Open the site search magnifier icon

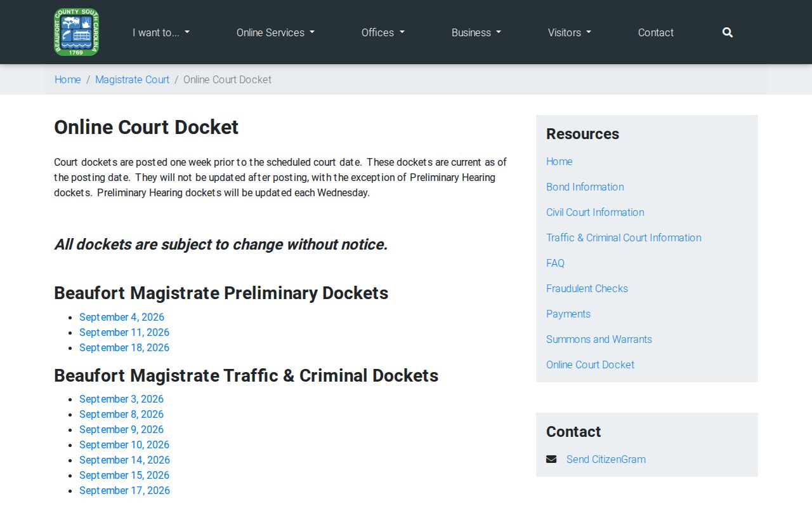click(x=728, y=32)
